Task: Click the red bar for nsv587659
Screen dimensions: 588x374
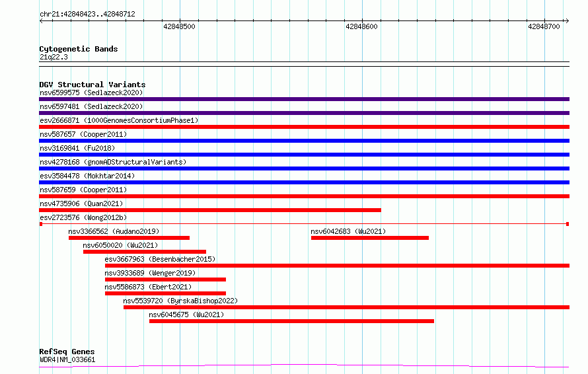Action: pos(304,196)
